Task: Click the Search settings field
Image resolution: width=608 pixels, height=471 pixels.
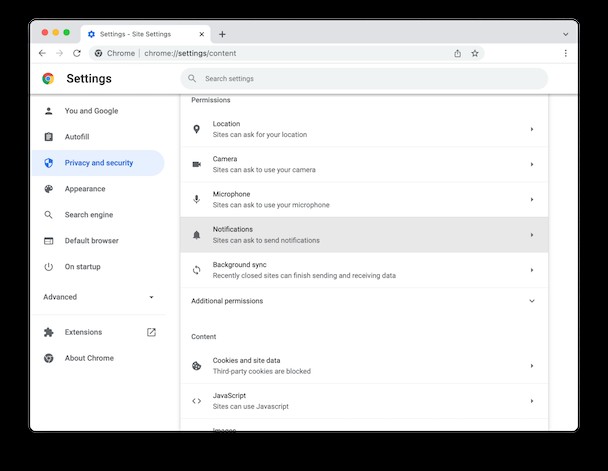Action: pyautogui.click(x=364, y=79)
